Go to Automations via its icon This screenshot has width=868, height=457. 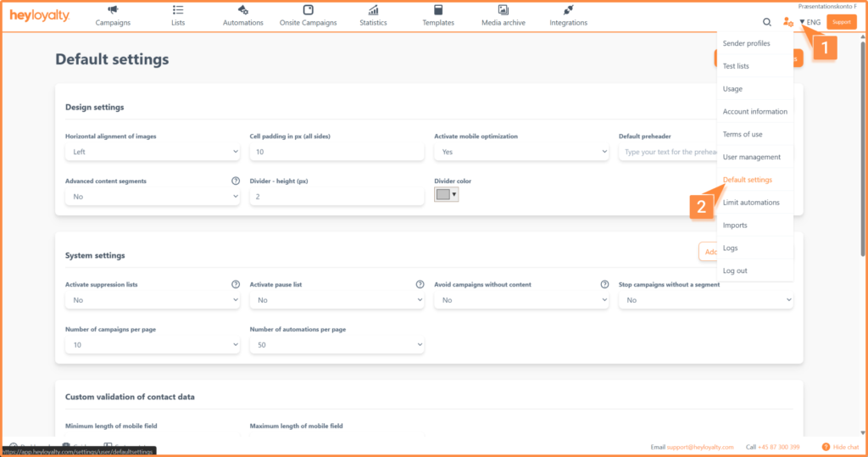(243, 10)
